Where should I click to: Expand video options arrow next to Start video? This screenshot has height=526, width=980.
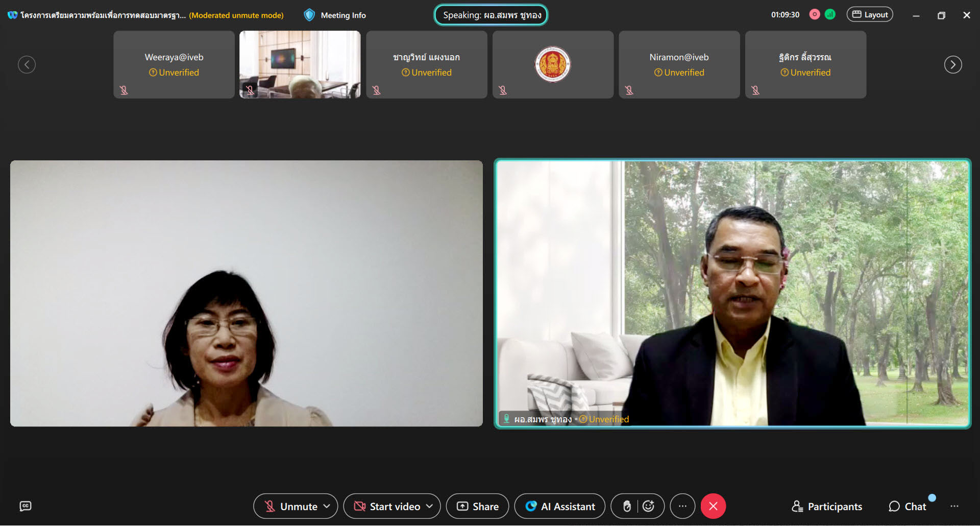430,506
